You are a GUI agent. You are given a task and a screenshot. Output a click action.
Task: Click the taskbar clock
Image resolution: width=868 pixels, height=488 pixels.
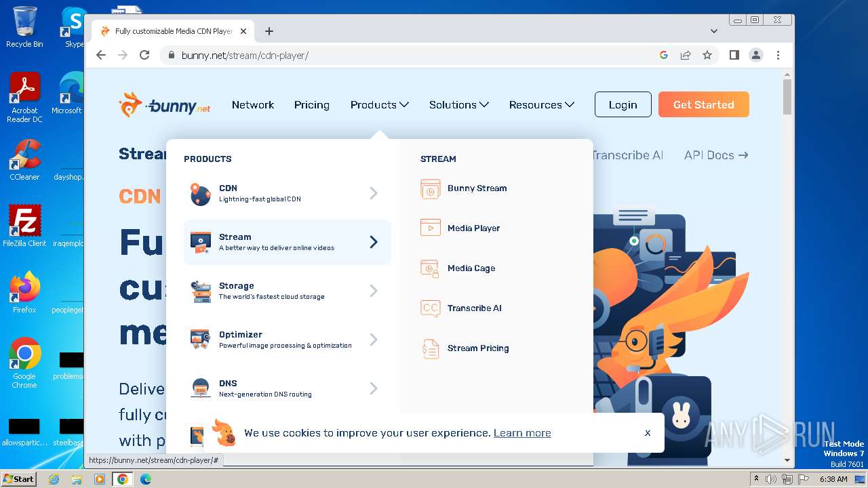833,479
